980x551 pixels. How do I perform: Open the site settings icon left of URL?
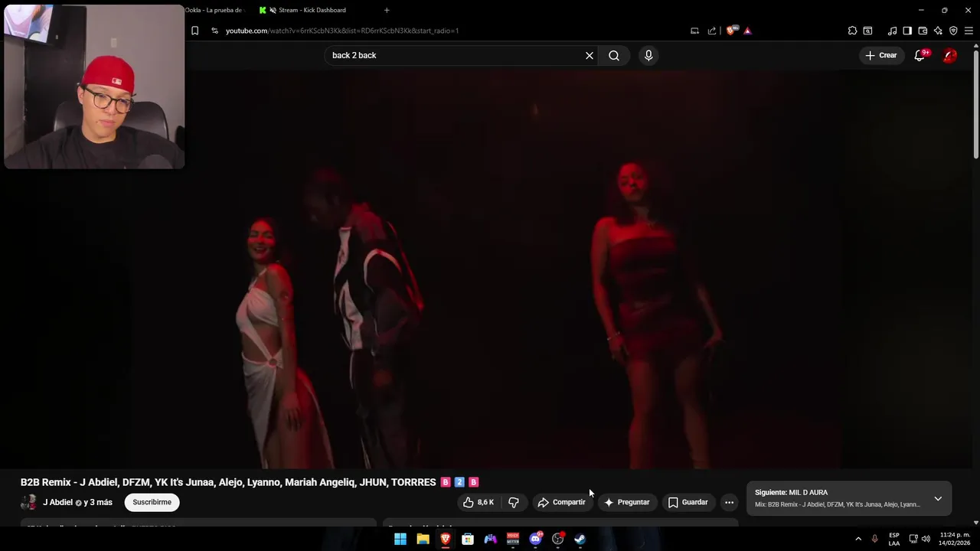pos(214,31)
